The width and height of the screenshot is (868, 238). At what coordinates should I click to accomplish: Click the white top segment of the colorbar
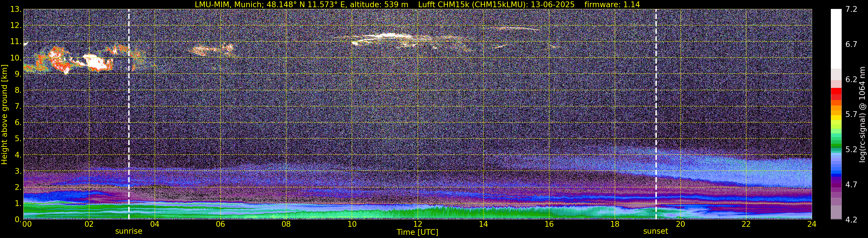point(836,39)
